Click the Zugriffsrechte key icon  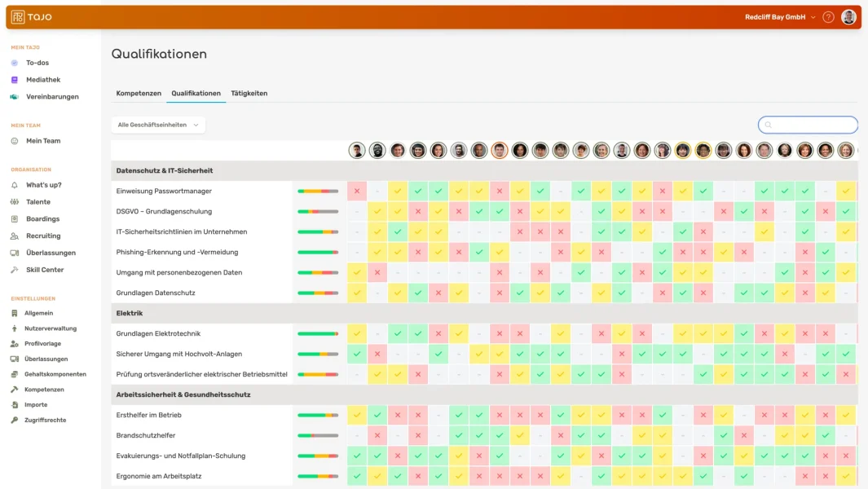(15, 421)
